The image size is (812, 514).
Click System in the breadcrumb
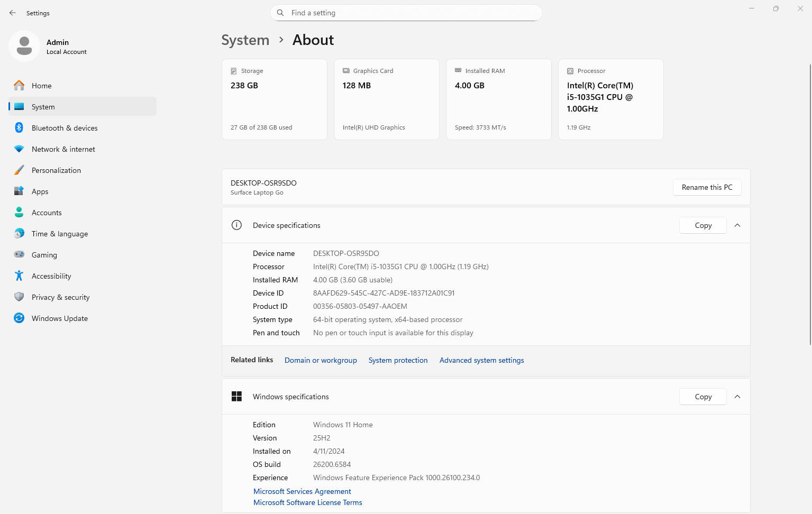[x=245, y=40]
